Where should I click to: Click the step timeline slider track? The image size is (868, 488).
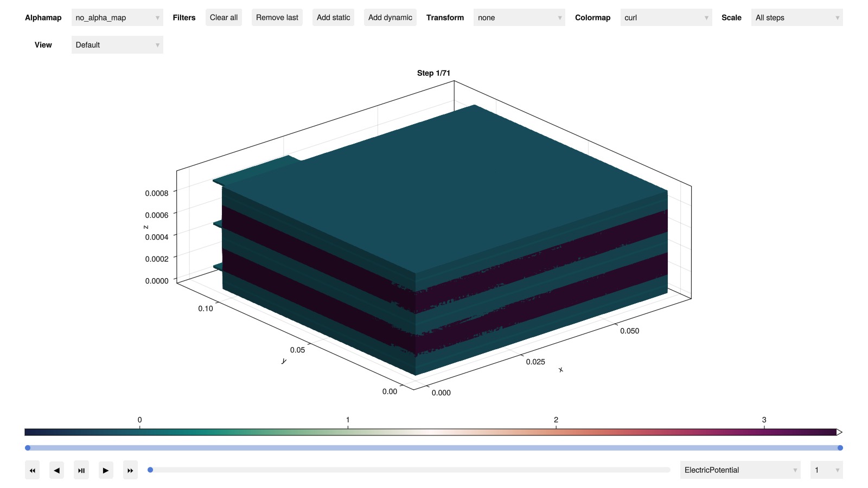coord(410,470)
